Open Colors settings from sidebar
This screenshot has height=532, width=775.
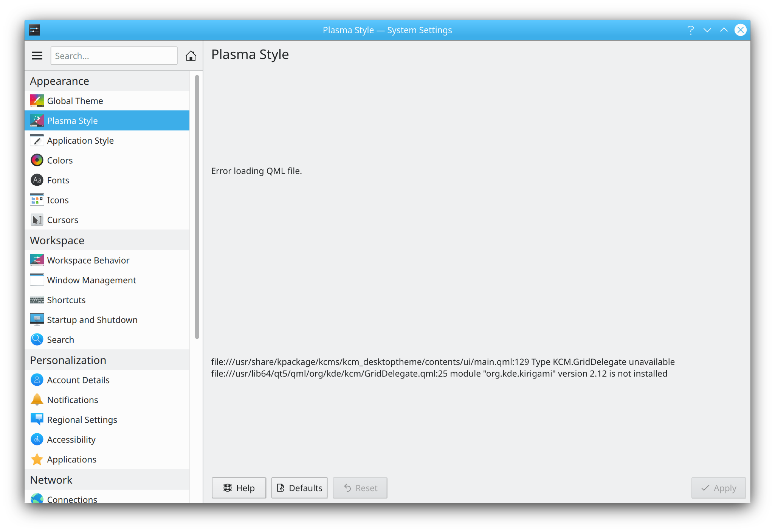pyautogui.click(x=60, y=160)
